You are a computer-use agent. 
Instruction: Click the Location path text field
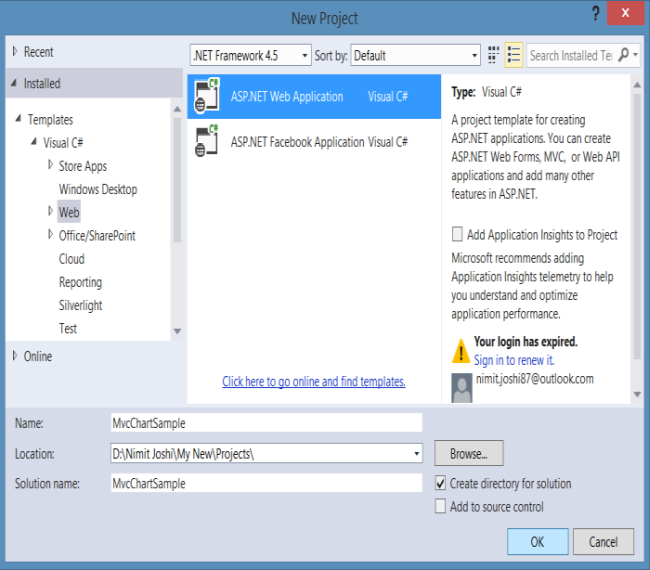261,454
